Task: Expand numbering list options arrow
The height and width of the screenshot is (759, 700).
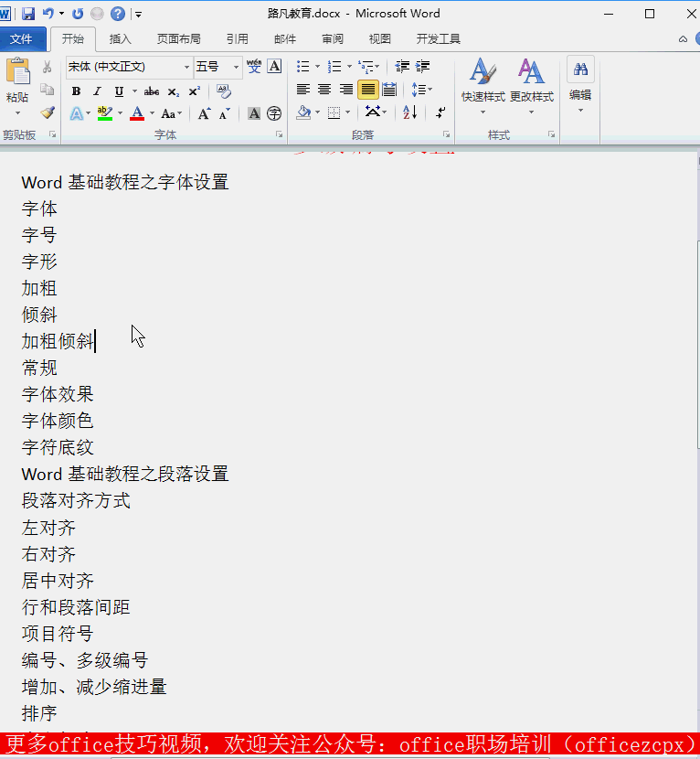Action: [x=349, y=67]
